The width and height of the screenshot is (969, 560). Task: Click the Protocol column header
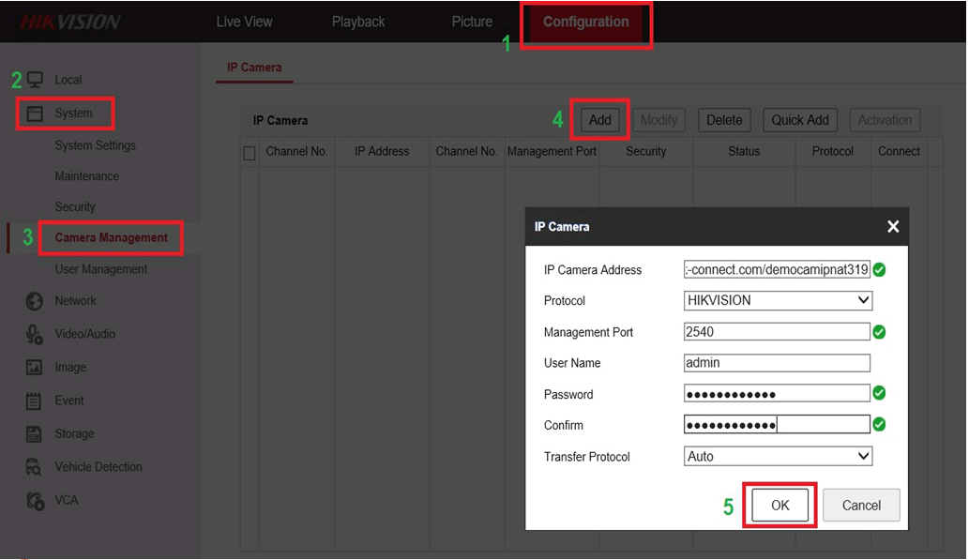coord(832,151)
